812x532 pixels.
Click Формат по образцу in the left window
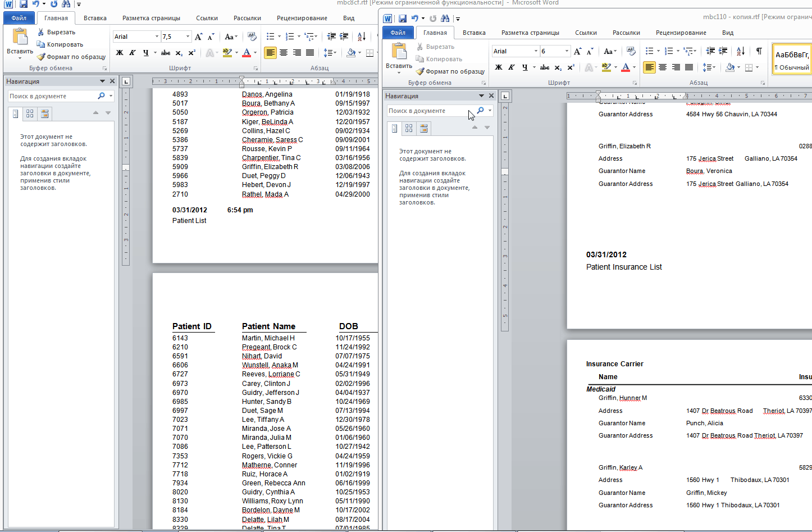pyautogui.click(x=72, y=57)
